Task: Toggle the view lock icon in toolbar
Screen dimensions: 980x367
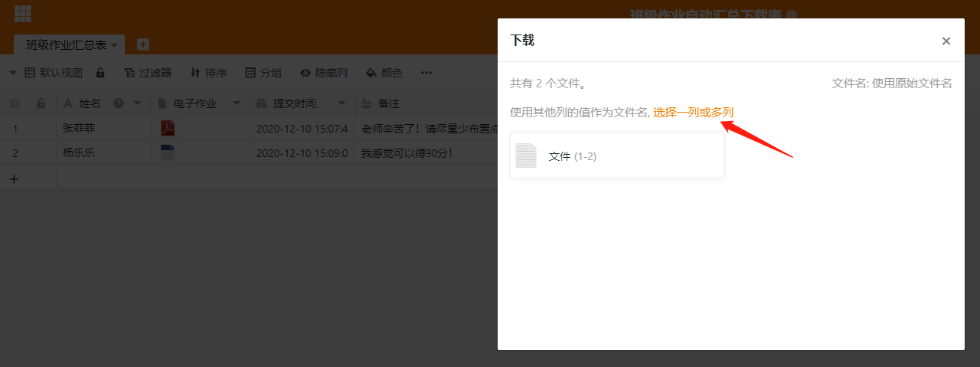Action: click(100, 73)
